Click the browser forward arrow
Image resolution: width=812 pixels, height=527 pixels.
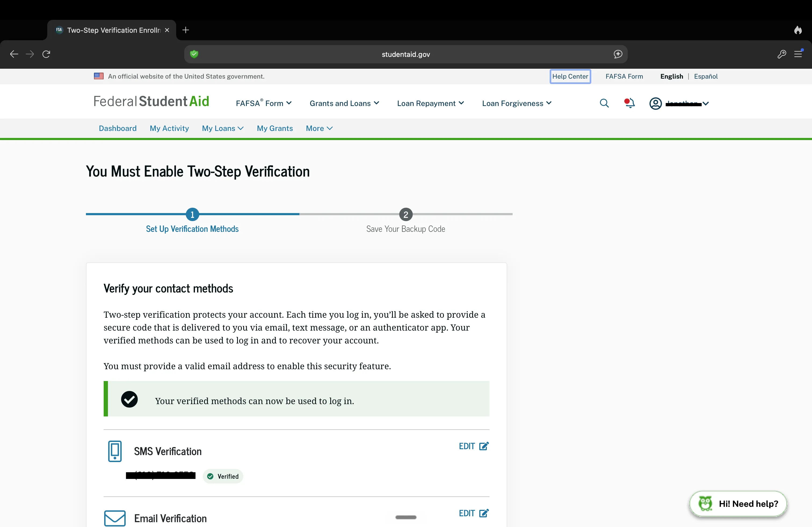pos(30,54)
